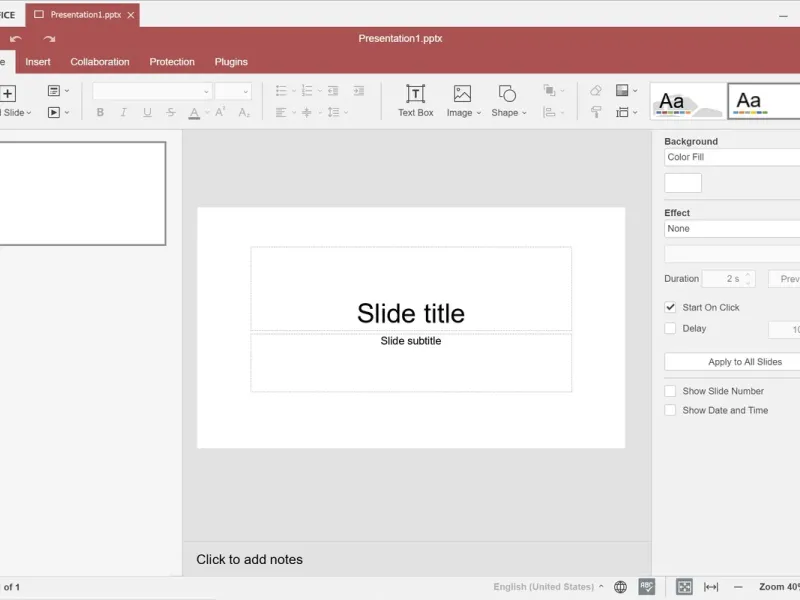Apply superscript formatting
This screenshot has width=800, height=600.
221,112
